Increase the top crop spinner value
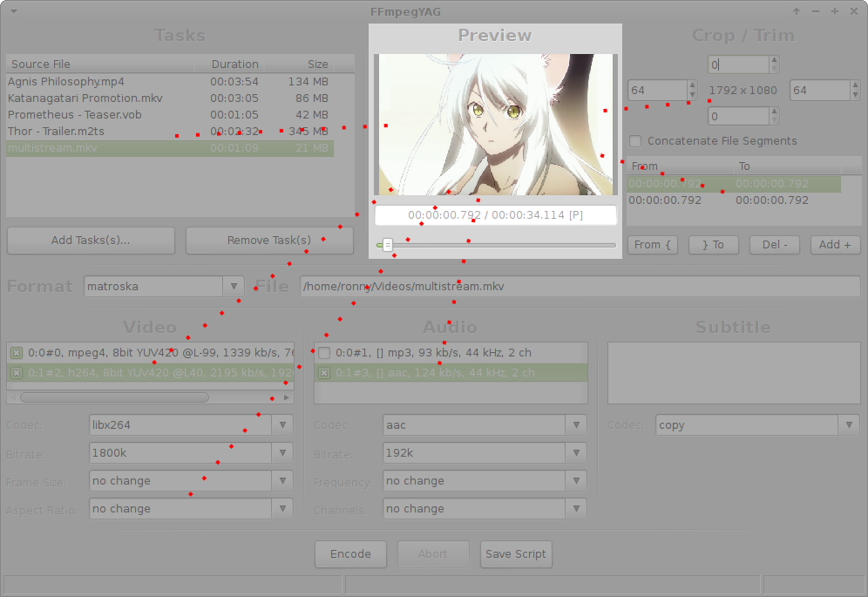The height and width of the screenshot is (597, 868). click(x=775, y=60)
